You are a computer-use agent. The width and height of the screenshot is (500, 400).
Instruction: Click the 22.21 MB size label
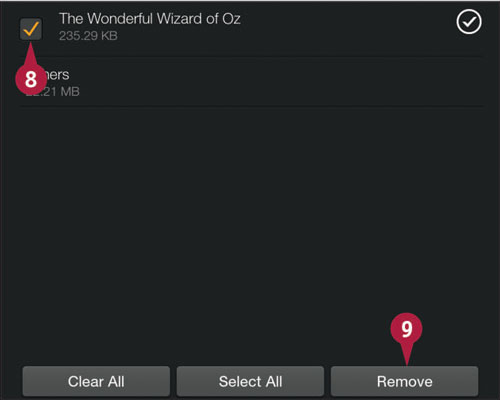click(53, 91)
